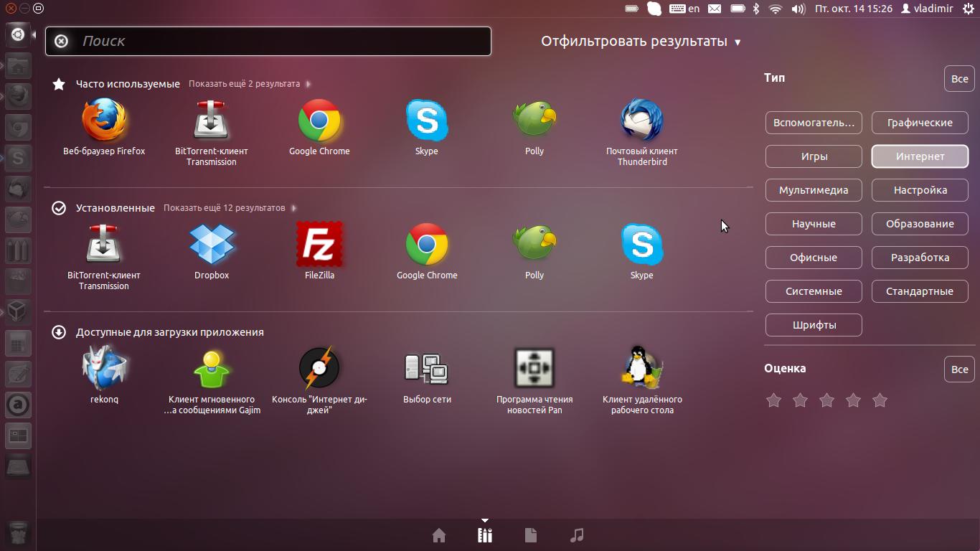
Task: Toggle Офисные type filter
Action: click(x=814, y=258)
